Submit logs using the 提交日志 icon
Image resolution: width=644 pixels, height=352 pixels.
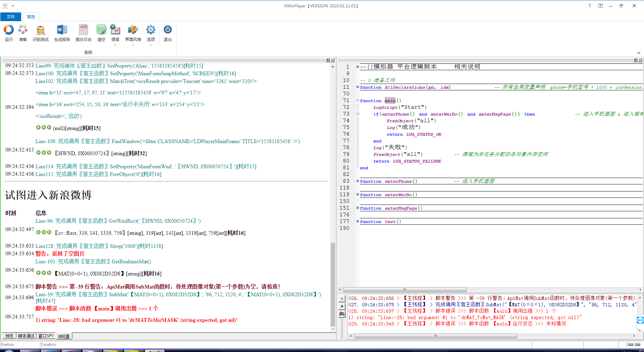click(x=84, y=33)
